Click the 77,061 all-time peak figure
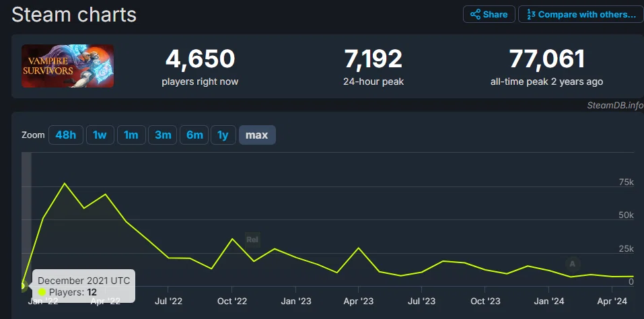The width and height of the screenshot is (644, 319). [546, 59]
